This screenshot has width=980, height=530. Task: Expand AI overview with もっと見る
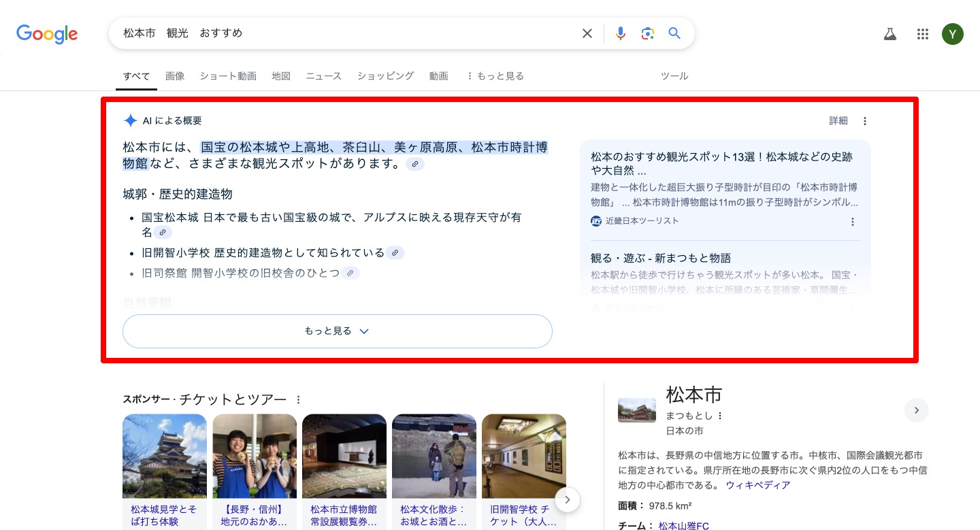coord(337,331)
